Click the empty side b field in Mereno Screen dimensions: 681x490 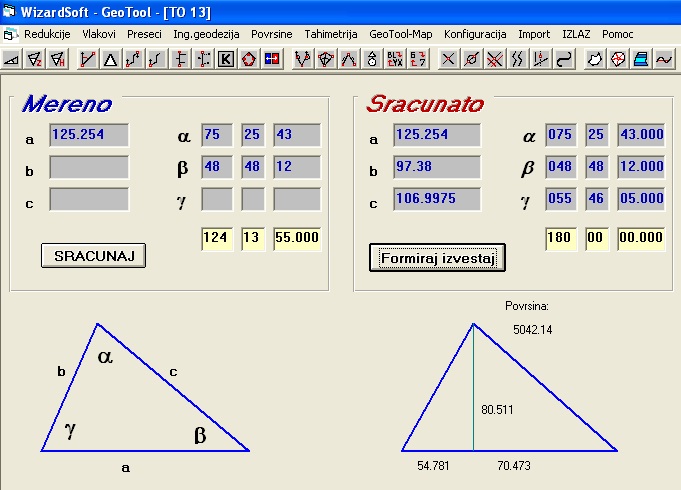point(89,167)
